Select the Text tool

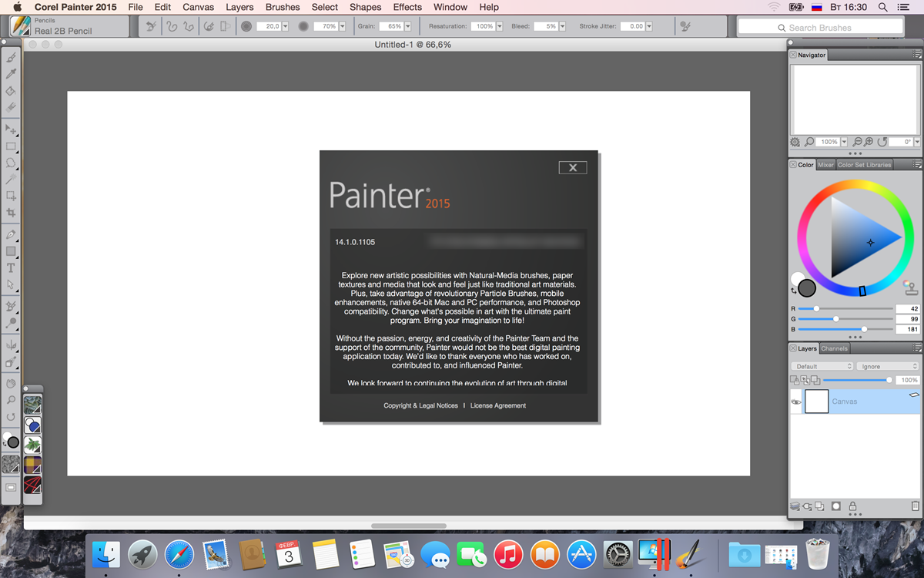click(x=11, y=268)
